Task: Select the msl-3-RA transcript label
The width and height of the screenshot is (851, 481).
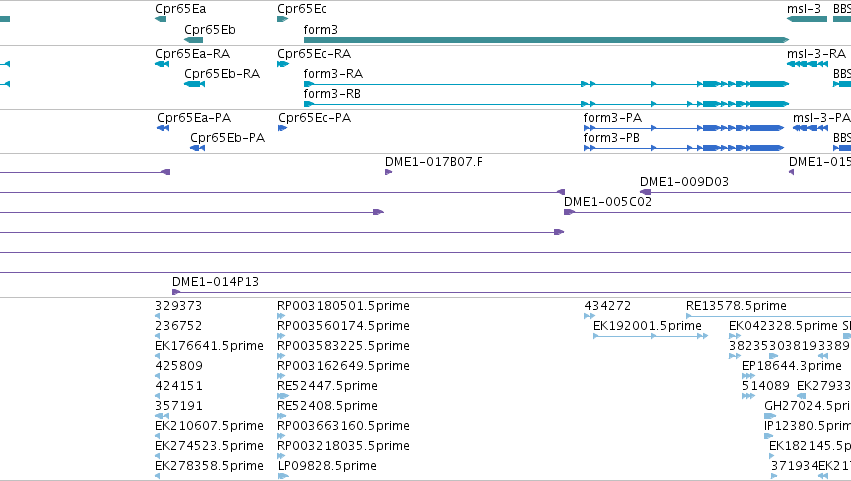Action: pyautogui.click(x=816, y=54)
